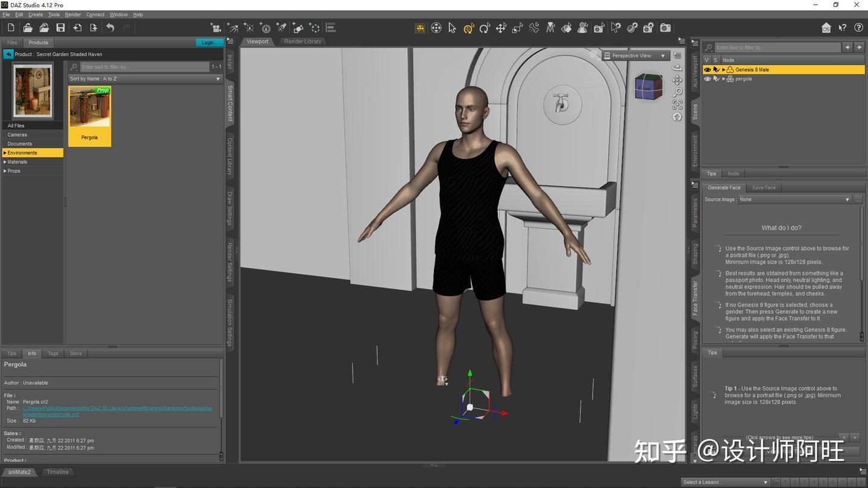The width and height of the screenshot is (868, 488).
Task: Select the Universal manipulator tool
Action: tap(468, 28)
